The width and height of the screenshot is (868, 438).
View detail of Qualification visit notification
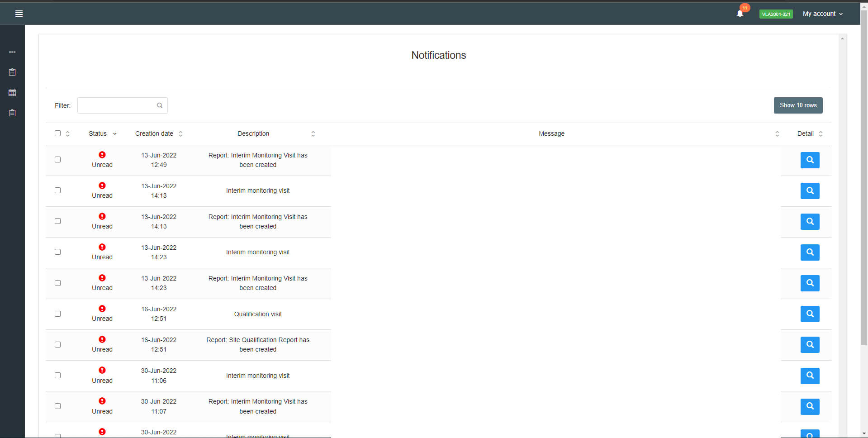(x=810, y=314)
